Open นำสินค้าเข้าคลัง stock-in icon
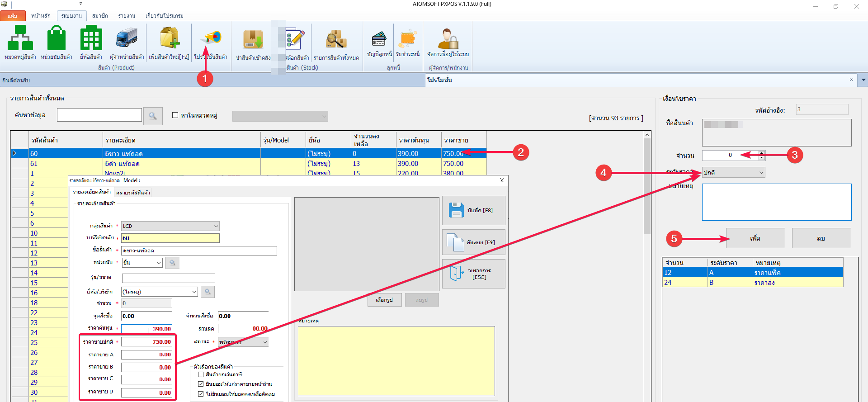The width and height of the screenshot is (868, 402). (253, 40)
